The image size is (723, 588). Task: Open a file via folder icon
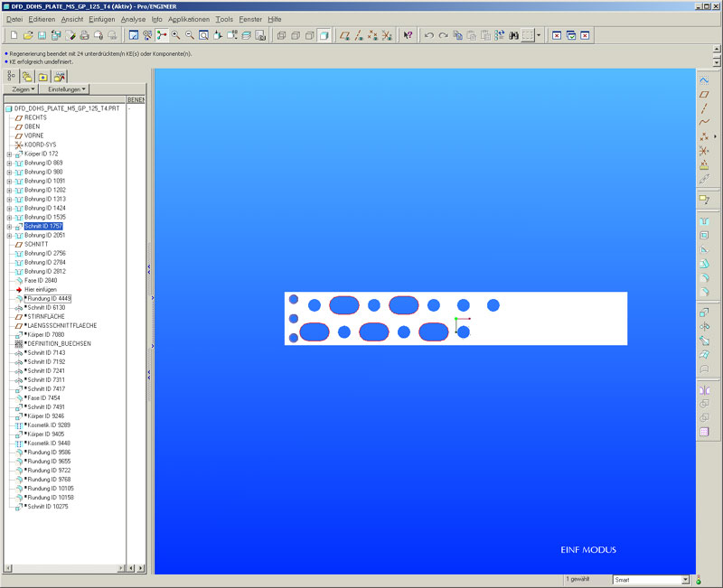tap(28, 35)
